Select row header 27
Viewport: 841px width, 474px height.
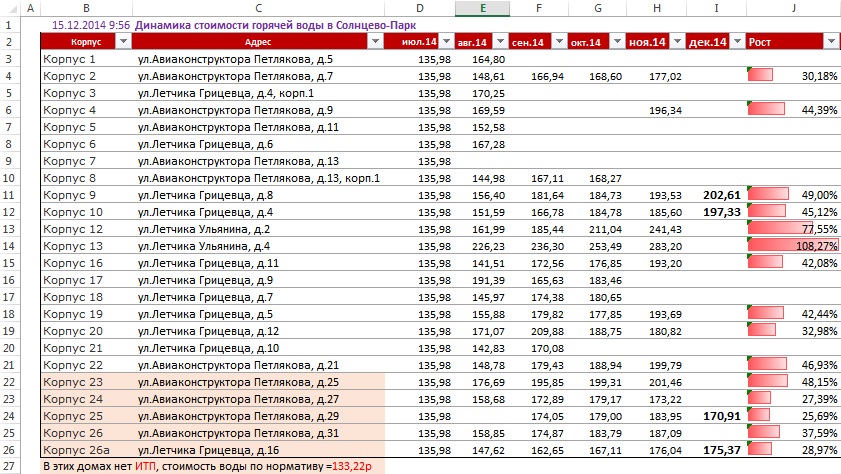9,466
